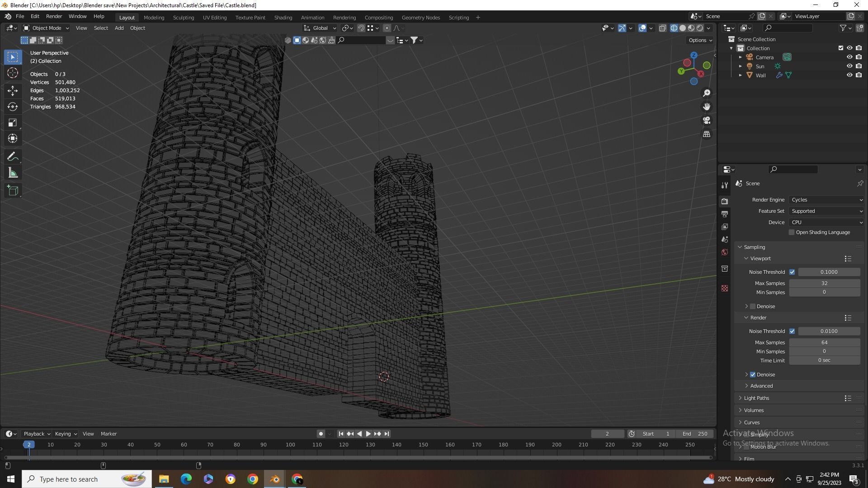868x488 pixels.
Task: Enable the viewport Denoise checkbox
Action: click(753, 306)
